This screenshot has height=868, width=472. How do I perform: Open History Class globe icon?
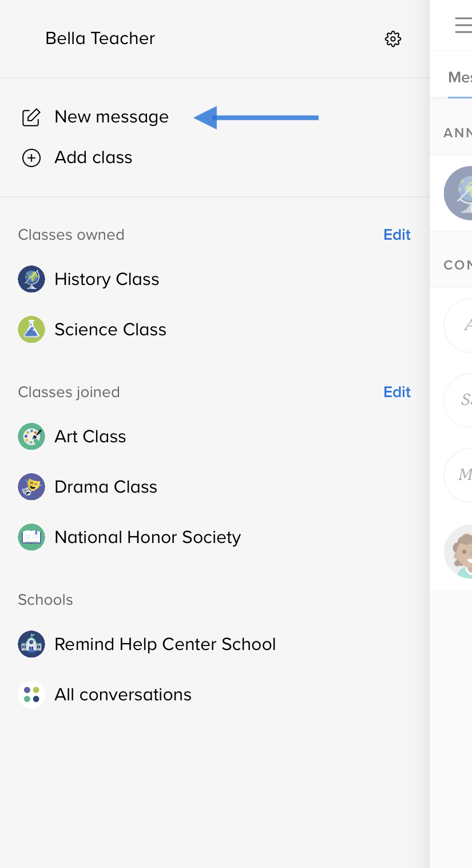point(31,279)
